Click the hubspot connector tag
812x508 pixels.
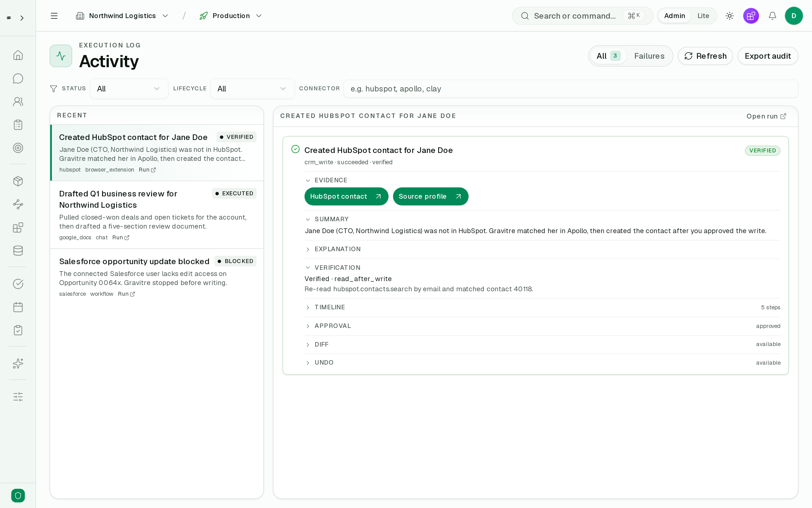tap(70, 170)
